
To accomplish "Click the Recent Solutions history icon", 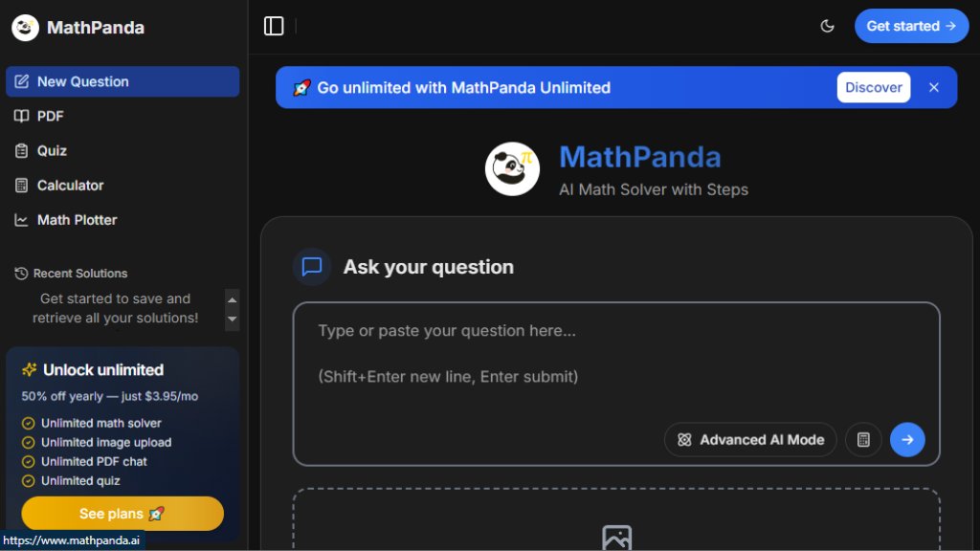I will 21,274.
